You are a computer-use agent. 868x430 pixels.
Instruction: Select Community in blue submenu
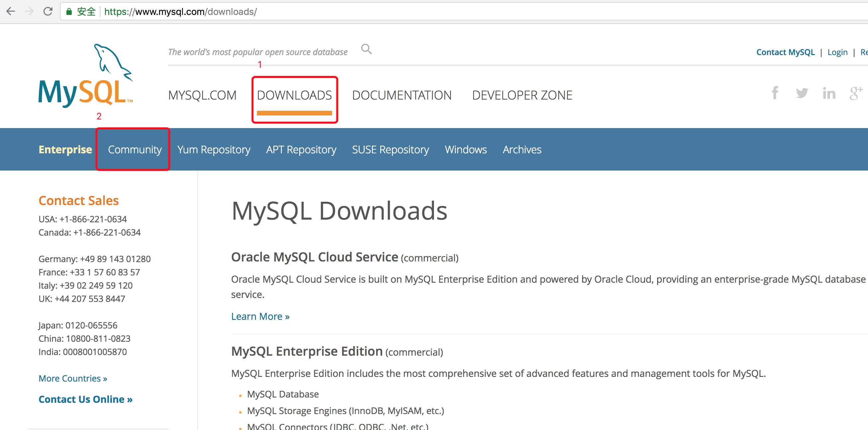134,150
